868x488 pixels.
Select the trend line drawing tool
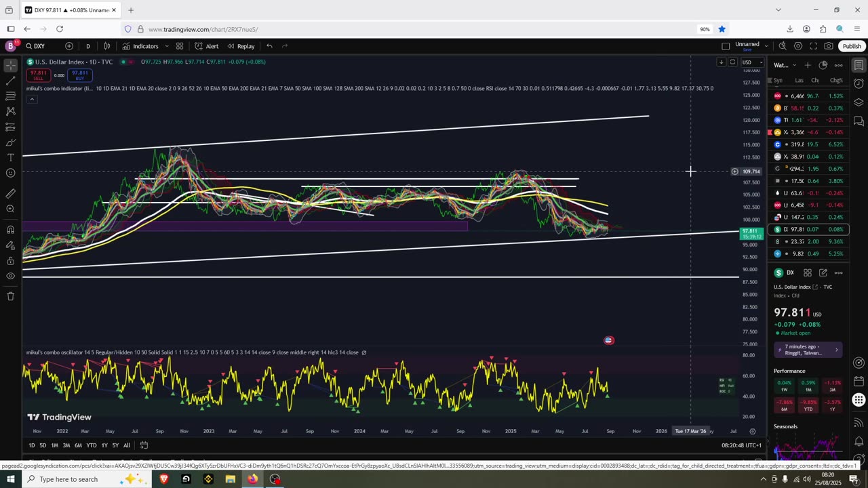click(10, 81)
